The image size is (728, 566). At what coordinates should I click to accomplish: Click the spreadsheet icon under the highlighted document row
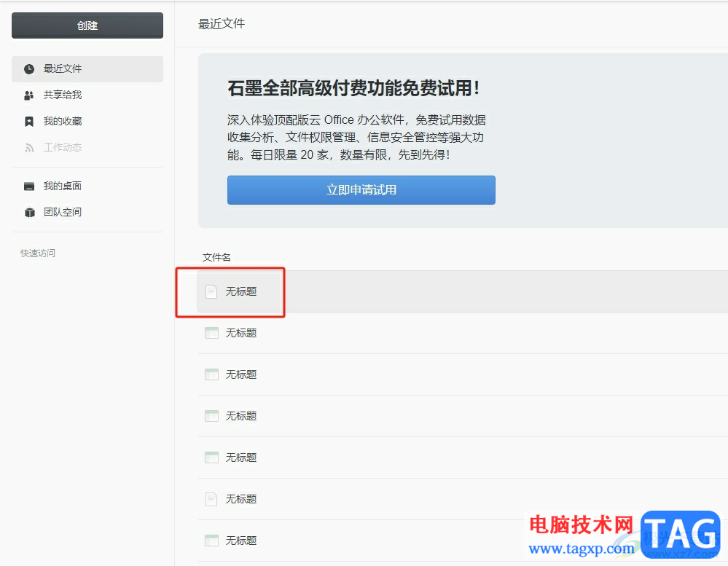pos(212,333)
